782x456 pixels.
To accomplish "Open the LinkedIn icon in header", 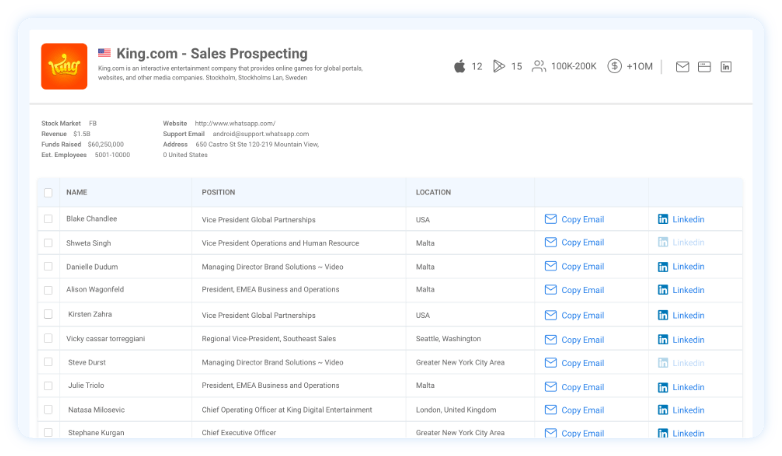I will [x=726, y=67].
